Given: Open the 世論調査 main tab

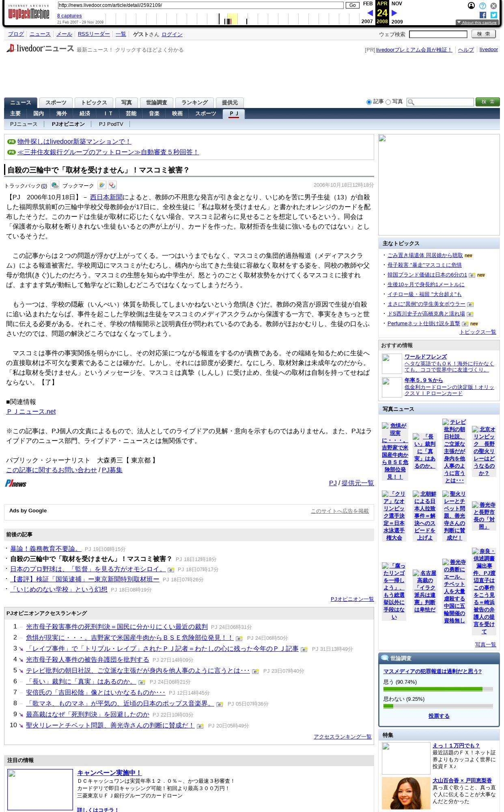Looking at the screenshot, I should (157, 103).
